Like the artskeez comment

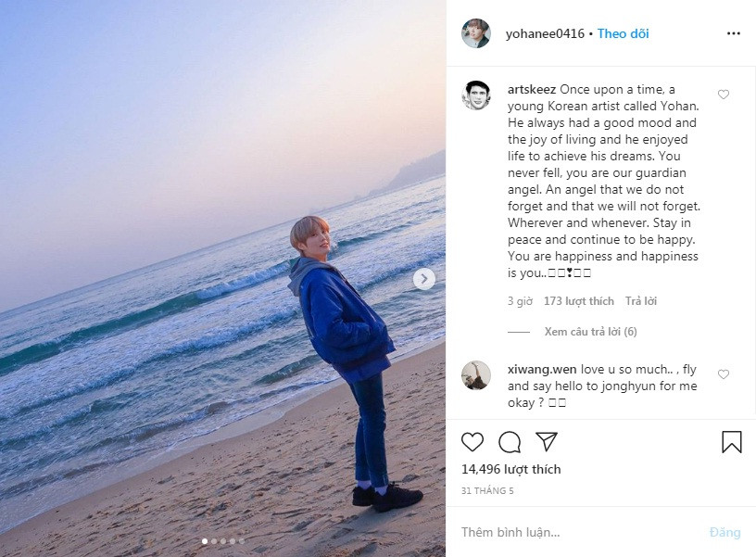724,95
